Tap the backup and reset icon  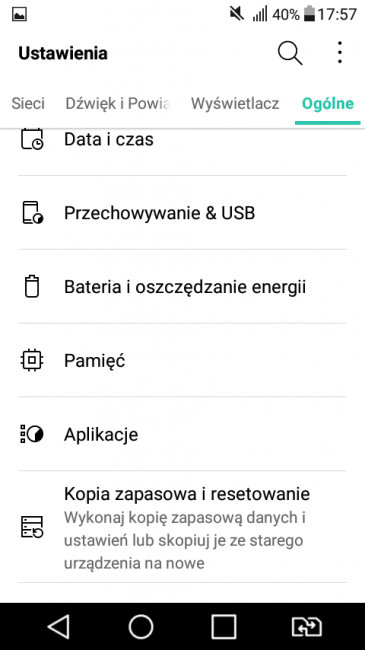tap(32, 527)
